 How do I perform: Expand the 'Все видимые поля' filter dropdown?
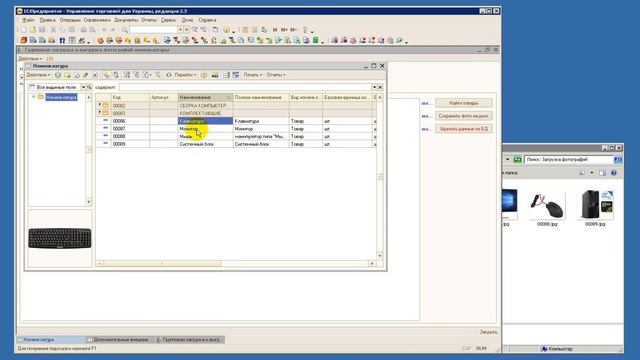[83, 87]
